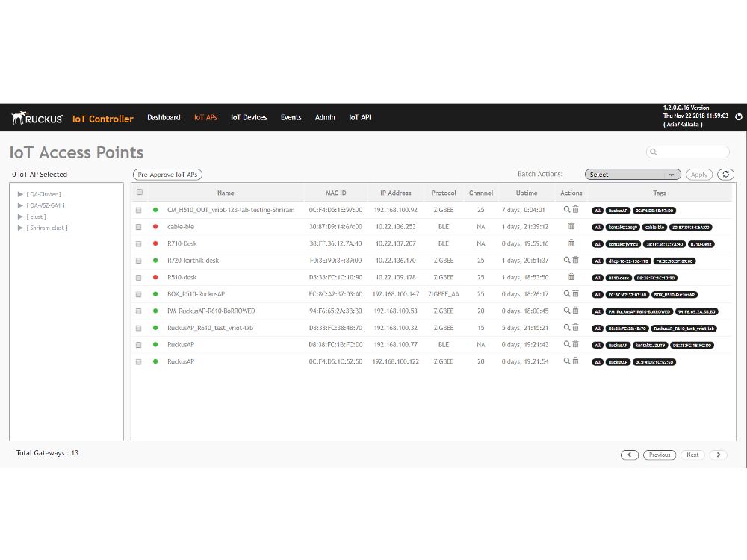Image resolution: width=747 pixels, height=560 pixels.
Task: Open the Dashboard menu
Action: 164,118
